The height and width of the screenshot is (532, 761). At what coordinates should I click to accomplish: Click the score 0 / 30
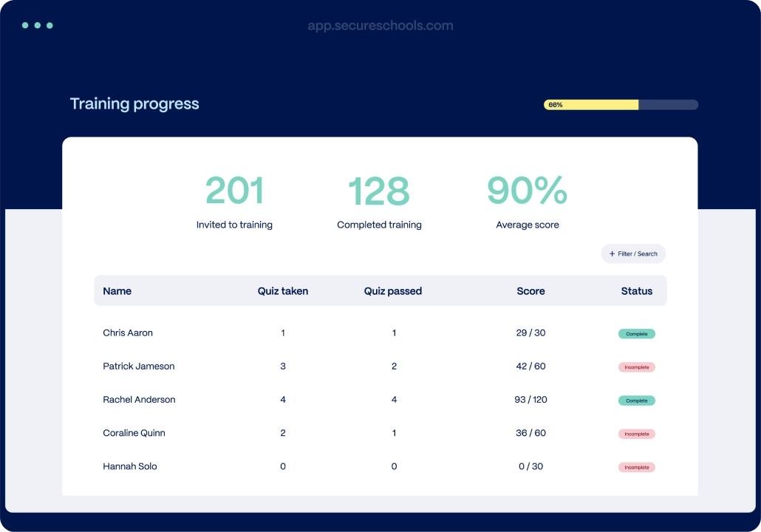(530, 466)
